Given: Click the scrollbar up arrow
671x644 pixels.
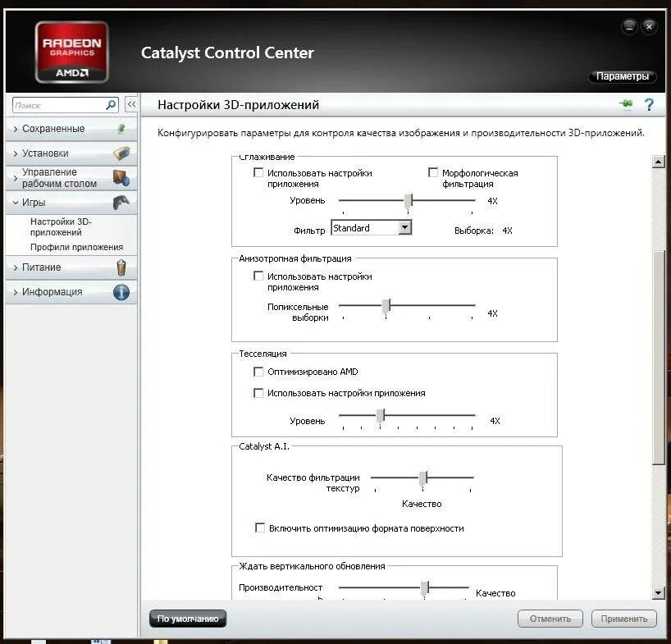Looking at the screenshot, I should pos(658,162).
